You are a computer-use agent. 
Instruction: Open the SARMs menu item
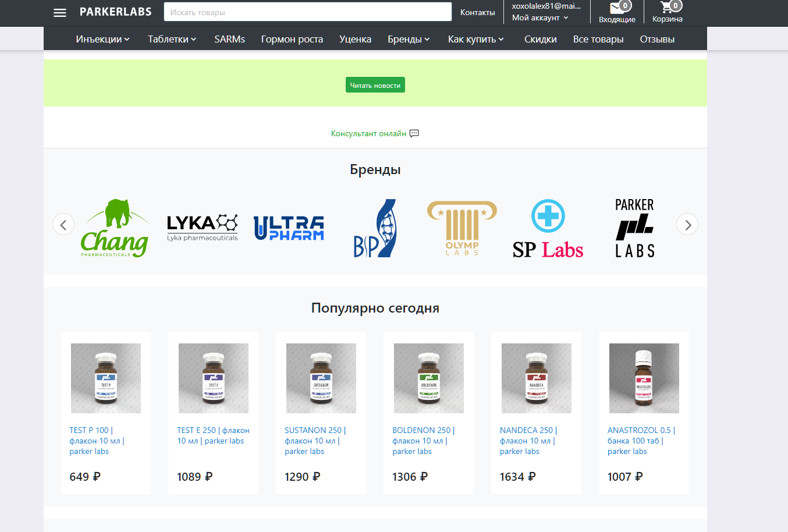(229, 39)
